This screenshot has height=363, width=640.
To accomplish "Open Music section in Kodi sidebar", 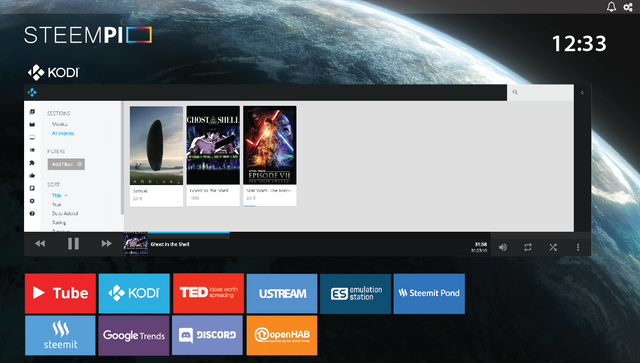I will [32, 111].
